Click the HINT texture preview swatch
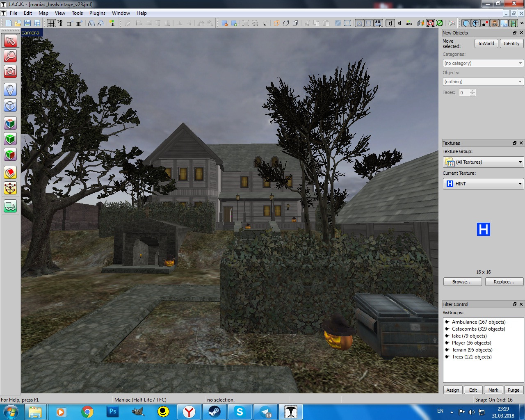This screenshot has width=525, height=420. click(x=484, y=229)
